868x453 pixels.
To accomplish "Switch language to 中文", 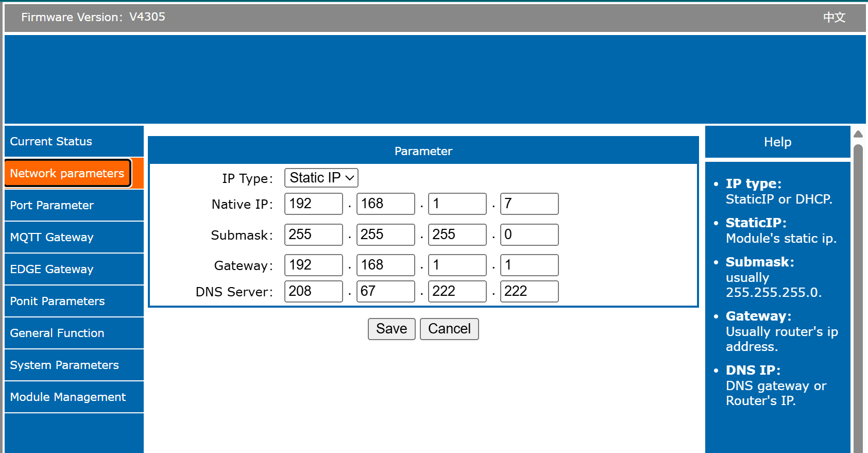I will [x=833, y=18].
